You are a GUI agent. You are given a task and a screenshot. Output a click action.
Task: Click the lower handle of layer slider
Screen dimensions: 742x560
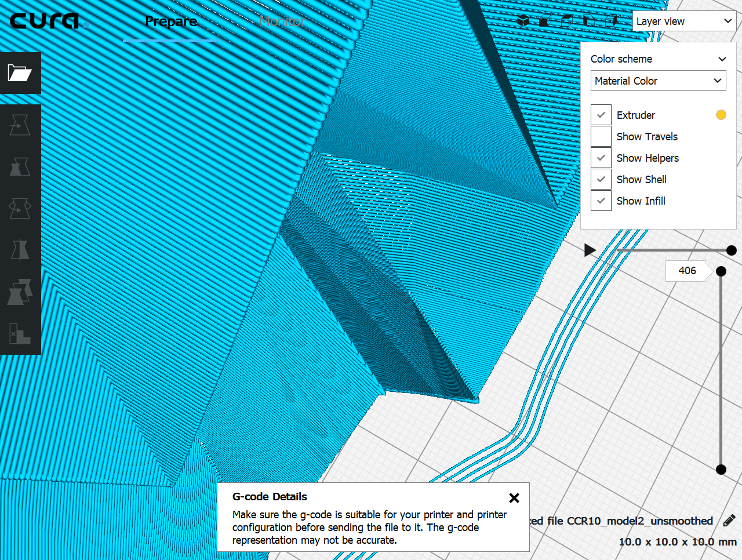721,470
